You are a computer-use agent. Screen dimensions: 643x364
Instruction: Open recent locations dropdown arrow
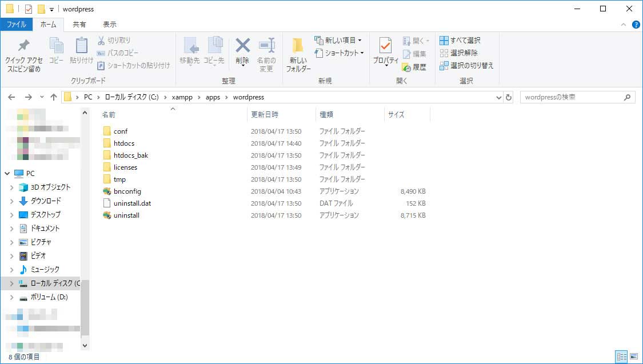coord(42,97)
